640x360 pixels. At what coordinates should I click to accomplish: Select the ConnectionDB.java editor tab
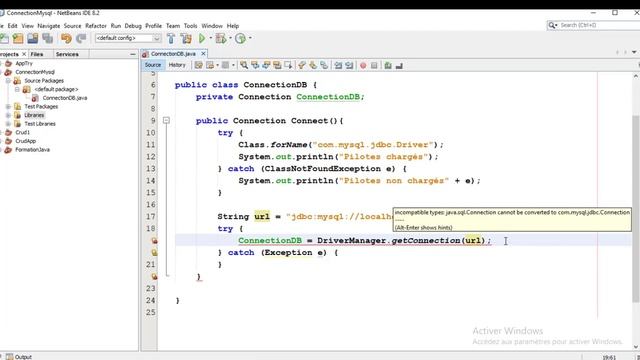[173, 53]
